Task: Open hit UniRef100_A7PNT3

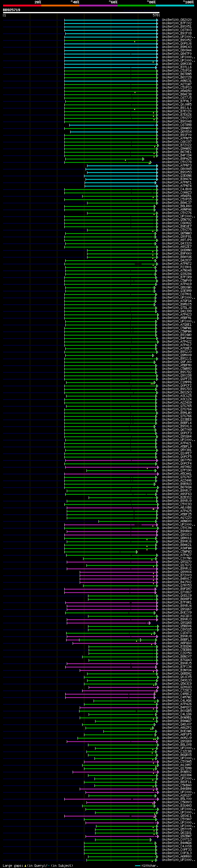Action: click(176, 165)
